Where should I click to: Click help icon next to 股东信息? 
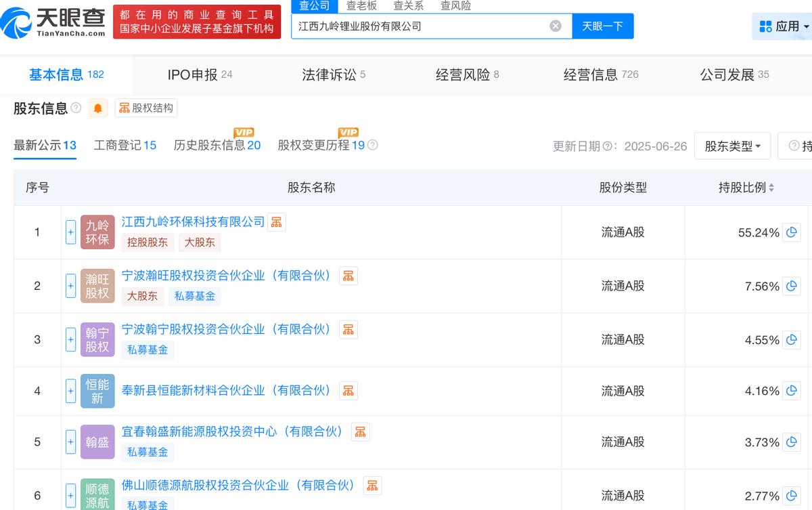[x=76, y=108]
